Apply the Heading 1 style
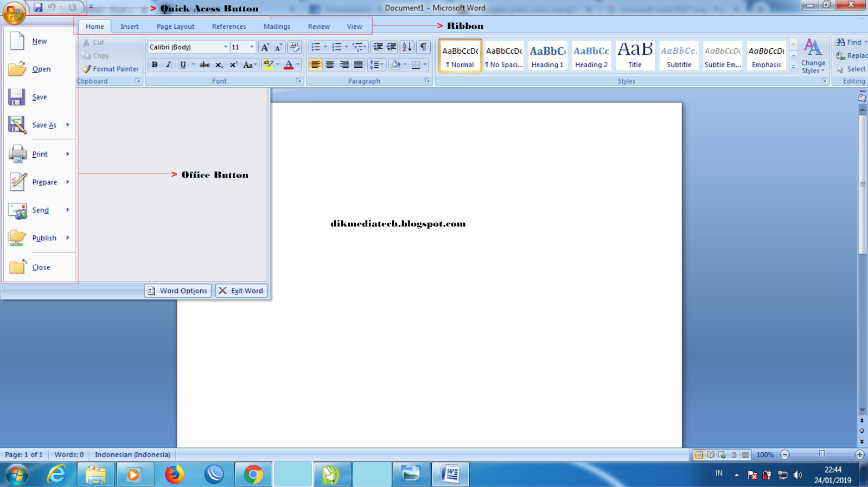Viewport: 868px width, 487px height. pyautogui.click(x=547, y=56)
